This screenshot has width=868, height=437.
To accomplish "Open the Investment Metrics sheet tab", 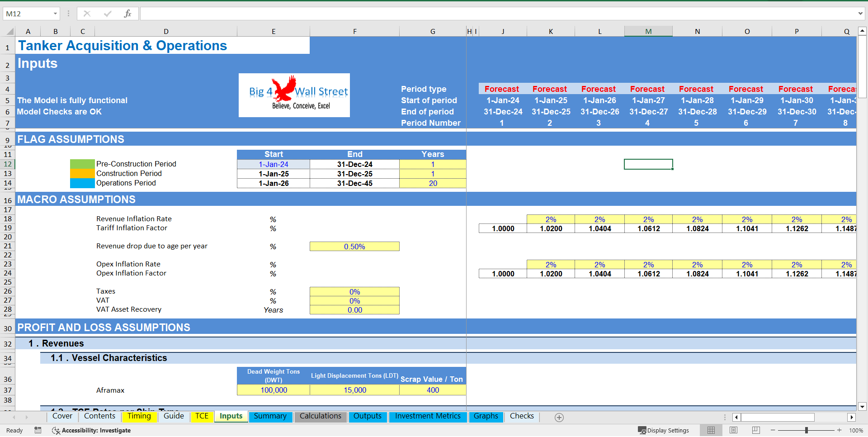I will tap(428, 416).
